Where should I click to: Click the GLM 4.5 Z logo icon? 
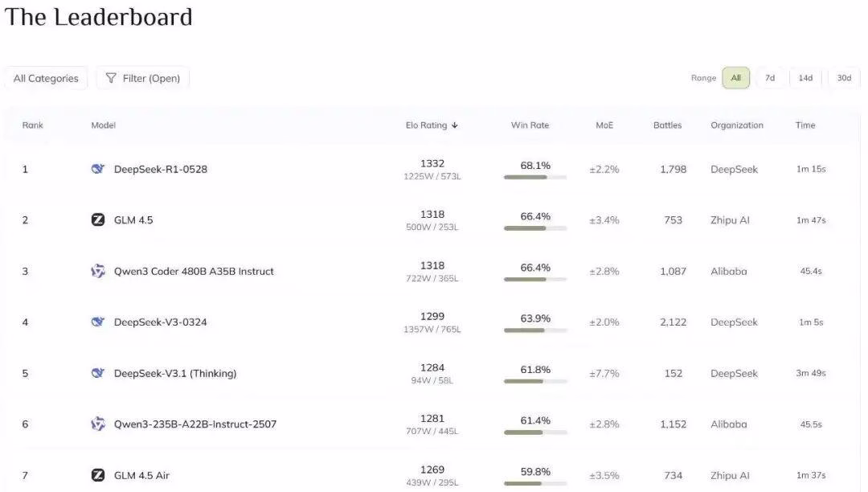(x=98, y=219)
